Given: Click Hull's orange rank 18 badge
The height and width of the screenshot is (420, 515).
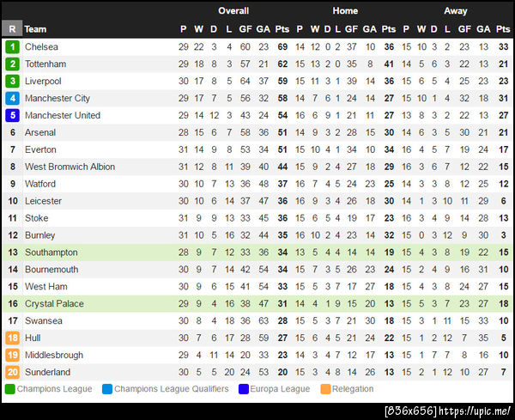Looking at the screenshot, I should tap(12, 338).
